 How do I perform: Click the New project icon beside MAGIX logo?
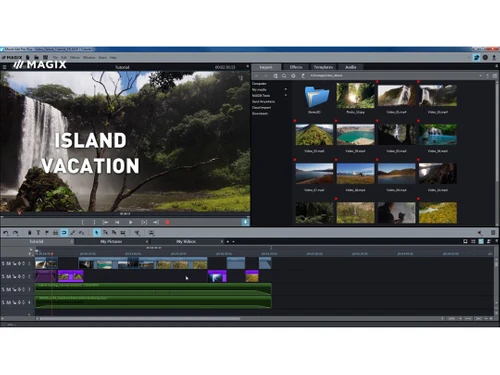[28, 57]
